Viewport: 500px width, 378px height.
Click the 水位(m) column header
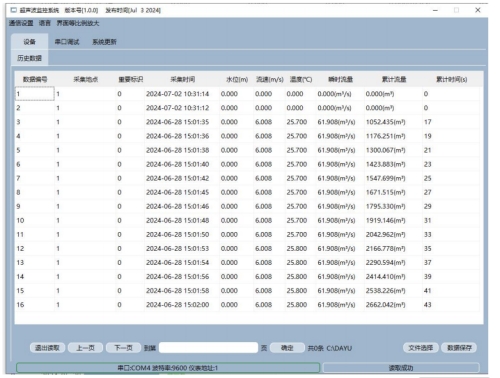(237, 79)
